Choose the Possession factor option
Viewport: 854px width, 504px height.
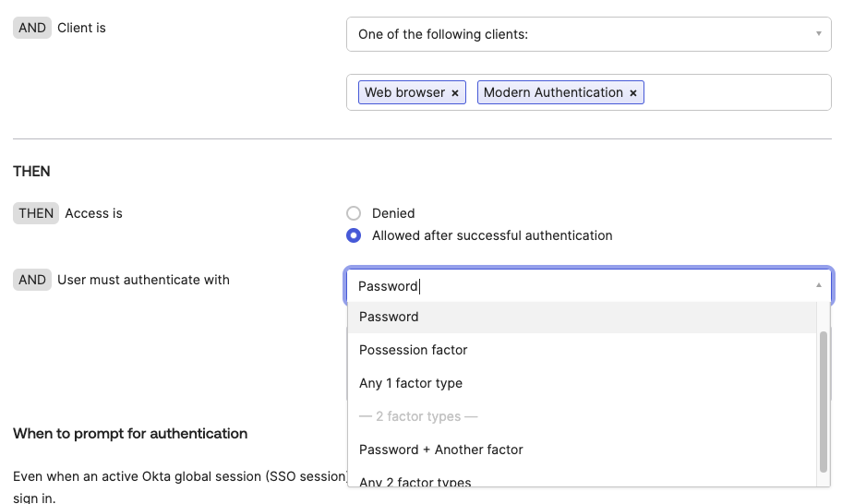(x=413, y=350)
